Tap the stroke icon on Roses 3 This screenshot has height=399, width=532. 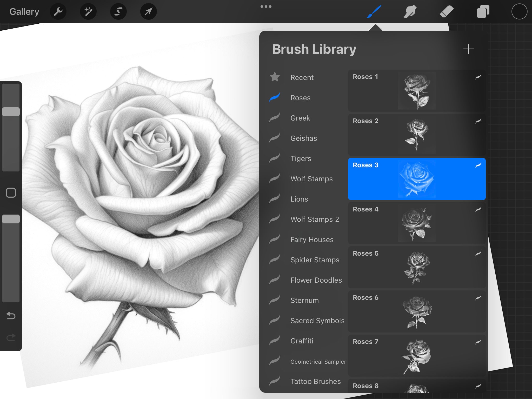(478, 165)
